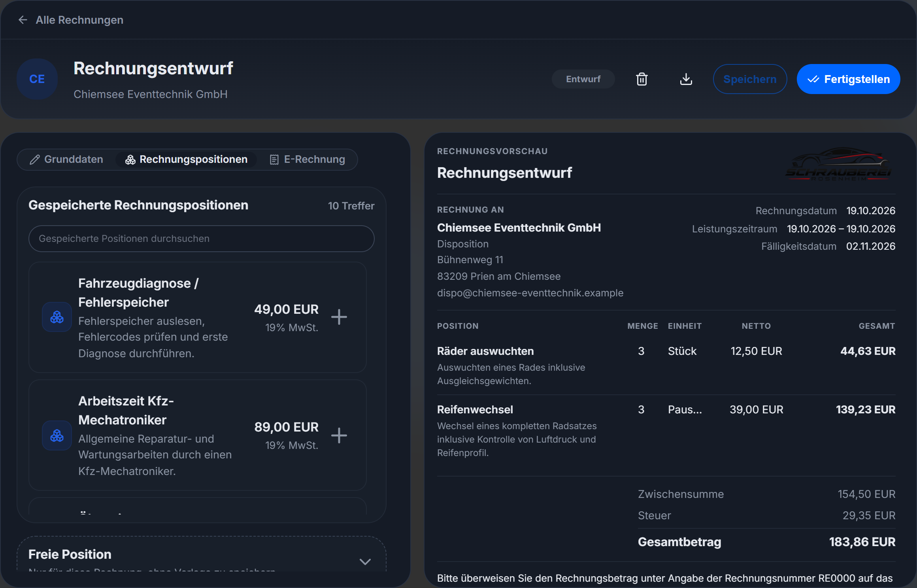This screenshot has height=588, width=917.
Task: Add Fahrzeugdiagnose / Fehlerspeicher with plus icon
Action: [339, 317]
